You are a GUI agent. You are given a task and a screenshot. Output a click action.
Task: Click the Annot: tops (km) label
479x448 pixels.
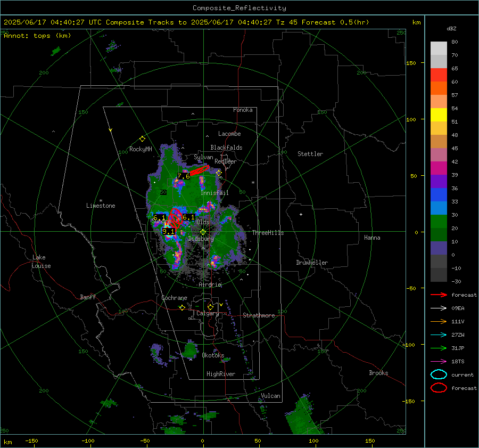[37, 36]
